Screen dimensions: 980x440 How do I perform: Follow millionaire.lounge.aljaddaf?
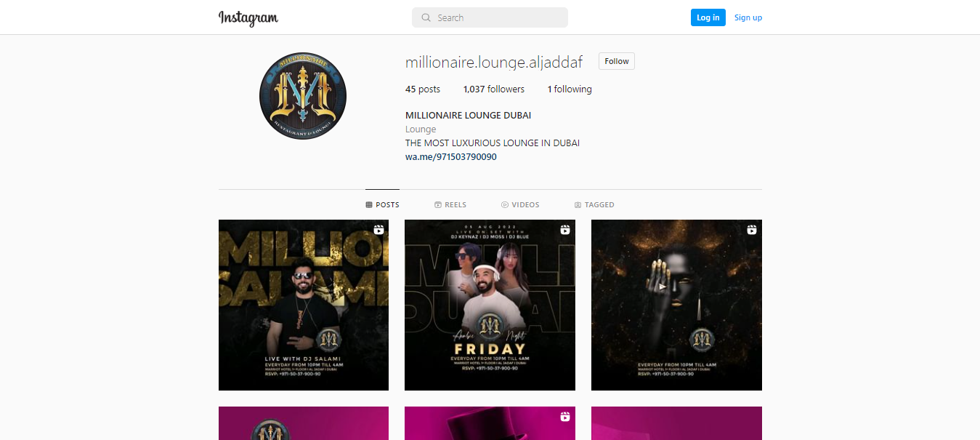coord(617,61)
